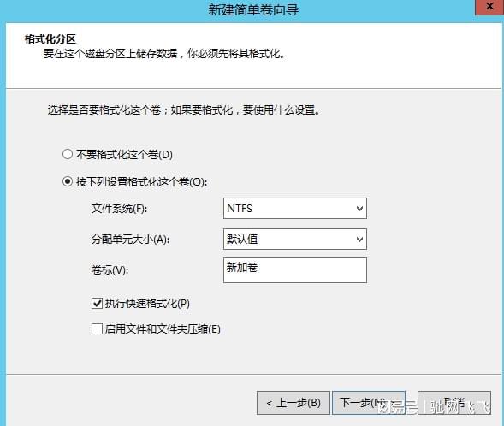
Task: Click the 卷标 text field containing 新加卷
Action: tap(294, 270)
